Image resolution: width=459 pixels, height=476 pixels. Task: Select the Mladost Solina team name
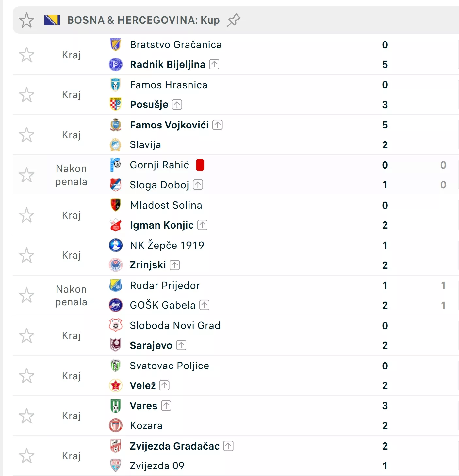[x=166, y=205]
